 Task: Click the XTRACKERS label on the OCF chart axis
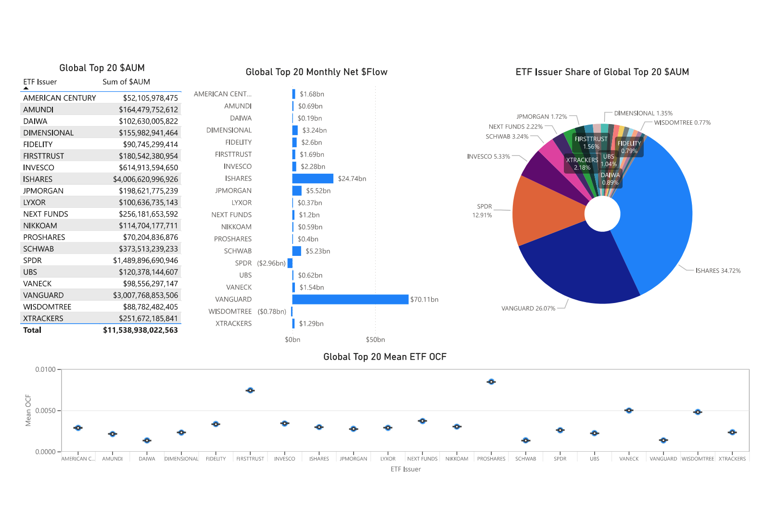click(x=732, y=459)
